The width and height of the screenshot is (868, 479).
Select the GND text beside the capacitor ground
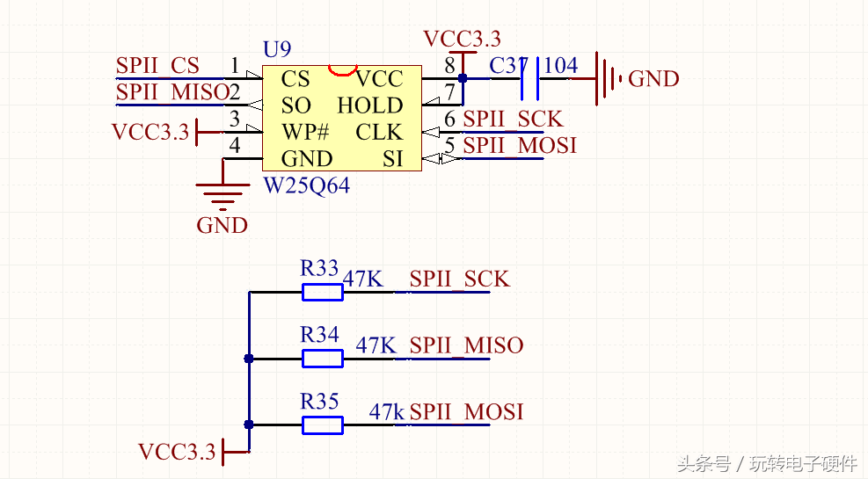tap(653, 79)
